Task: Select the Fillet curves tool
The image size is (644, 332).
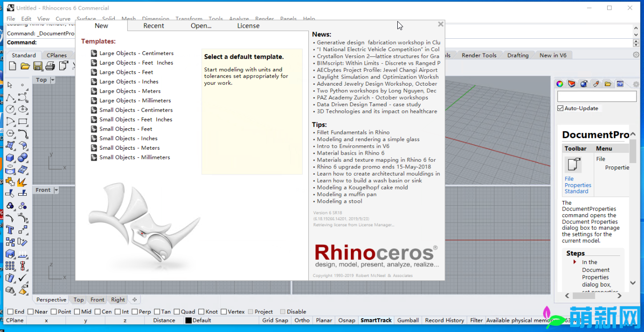Action: coord(22,133)
